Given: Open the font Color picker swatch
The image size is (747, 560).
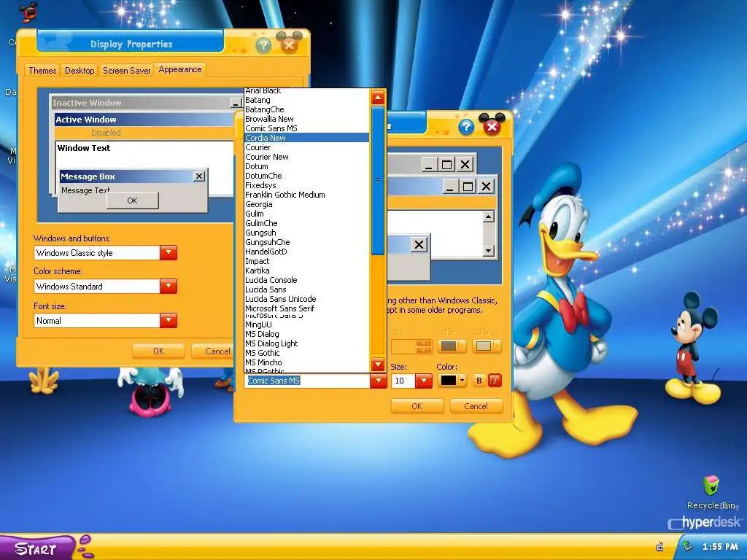Looking at the screenshot, I should coord(452,381).
